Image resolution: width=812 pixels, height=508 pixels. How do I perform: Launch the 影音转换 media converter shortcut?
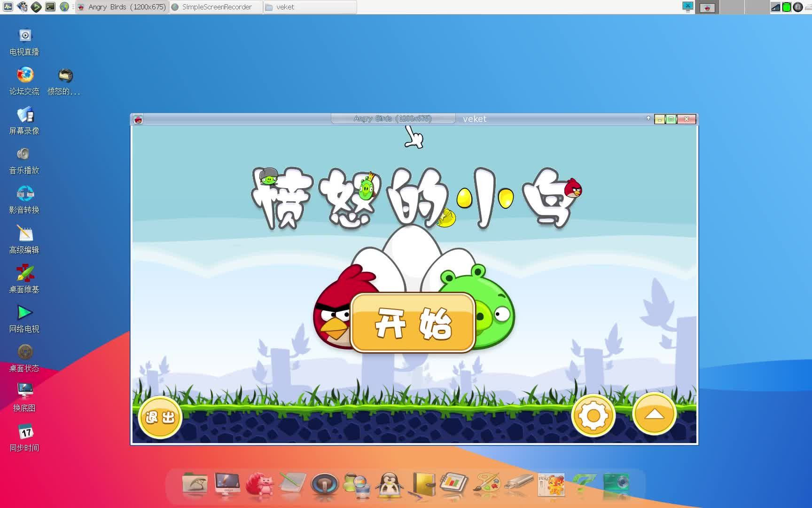[24, 200]
